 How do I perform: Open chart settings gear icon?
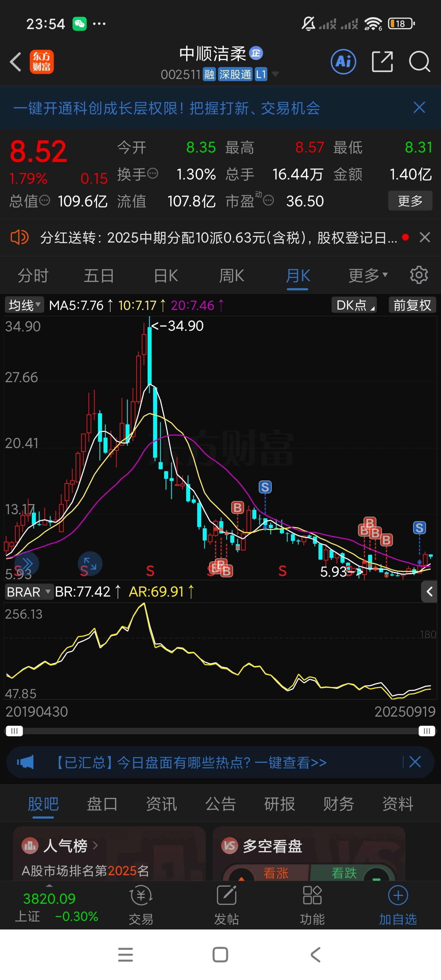[x=419, y=275]
